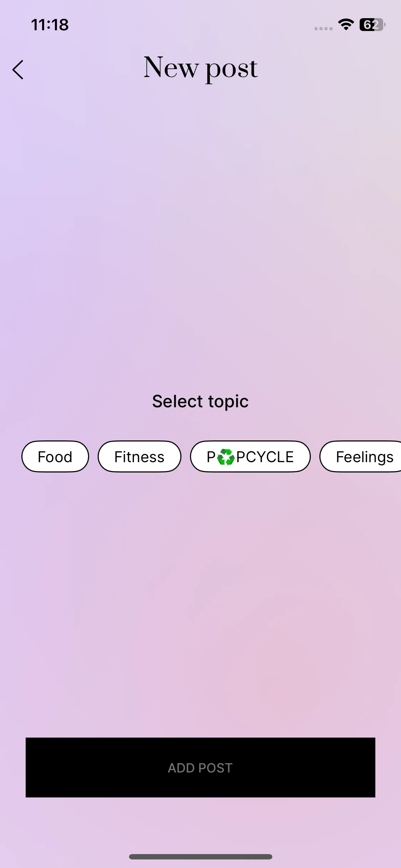Tap the empty post content area
This screenshot has height=868, width=401.
point(200,232)
